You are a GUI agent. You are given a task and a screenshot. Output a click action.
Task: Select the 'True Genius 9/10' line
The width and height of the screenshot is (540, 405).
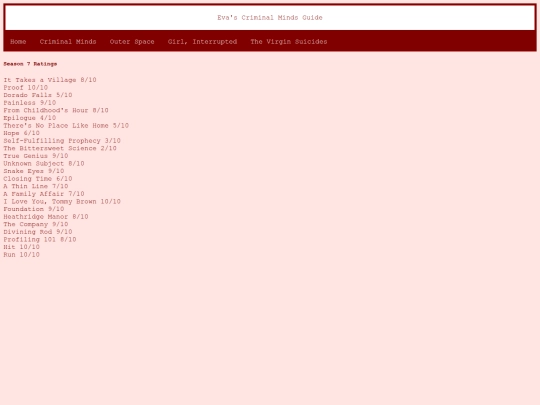pyautogui.click(x=36, y=156)
